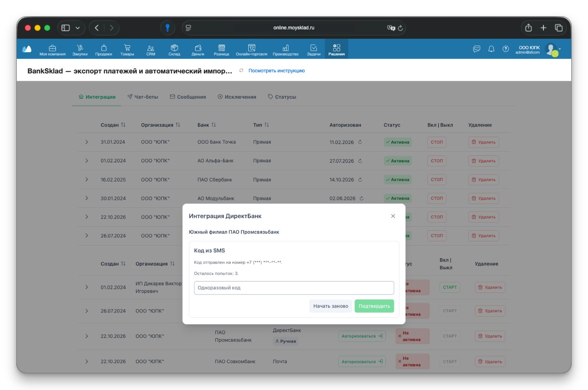Click СТАРТ toggle for ИП Дикарев row
Image resolution: width=588 pixels, height=390 pixels.
tap(450, 287)
